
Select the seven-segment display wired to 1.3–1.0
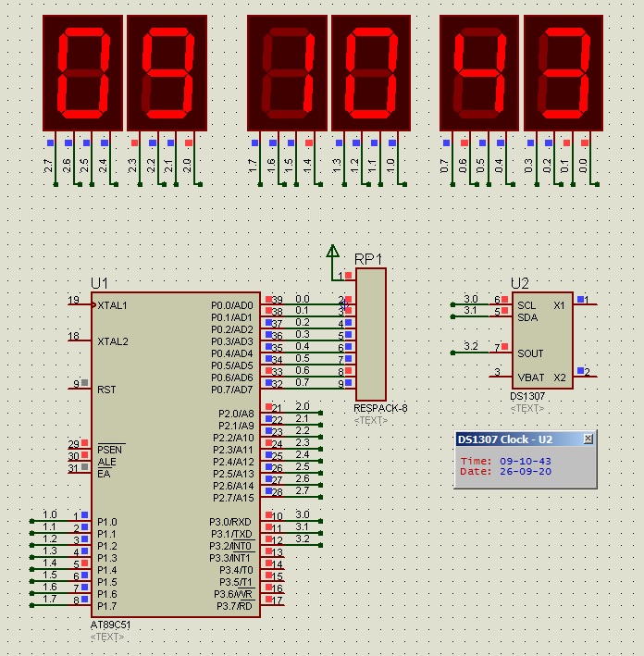coord(371,73)
